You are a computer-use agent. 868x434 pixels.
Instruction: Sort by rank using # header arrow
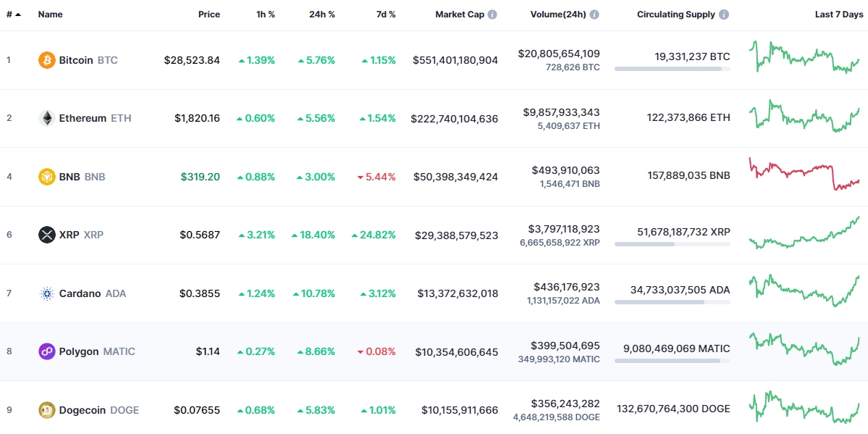[14, 14]
